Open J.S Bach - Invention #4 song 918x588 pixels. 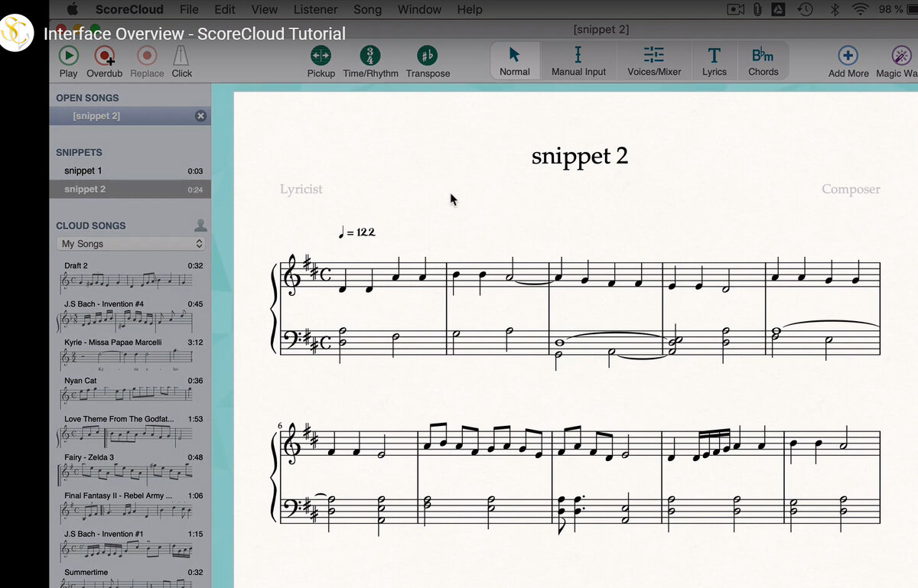point(130,315)
